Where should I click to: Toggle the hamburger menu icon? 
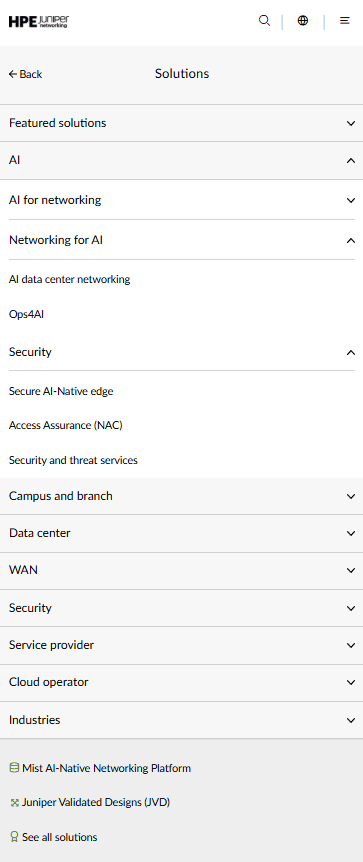tap(345, 21)
